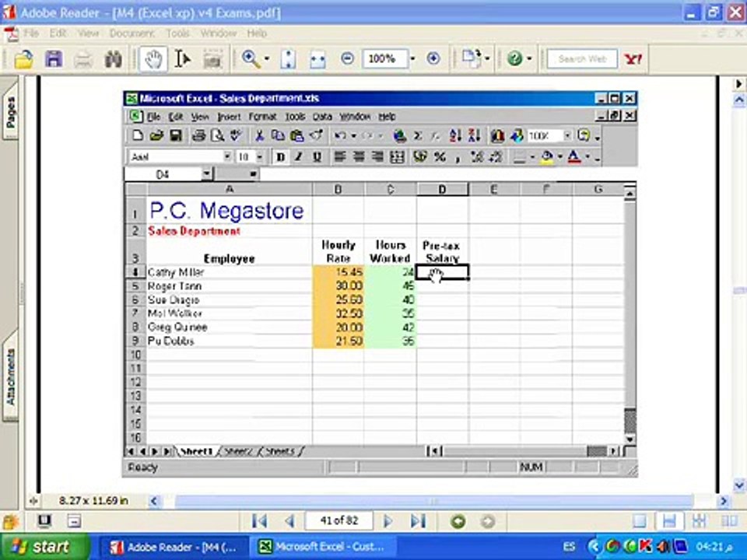Open the Attachments side panel tab
This screenshot has height=560, width=747.
tap(10, 377)
